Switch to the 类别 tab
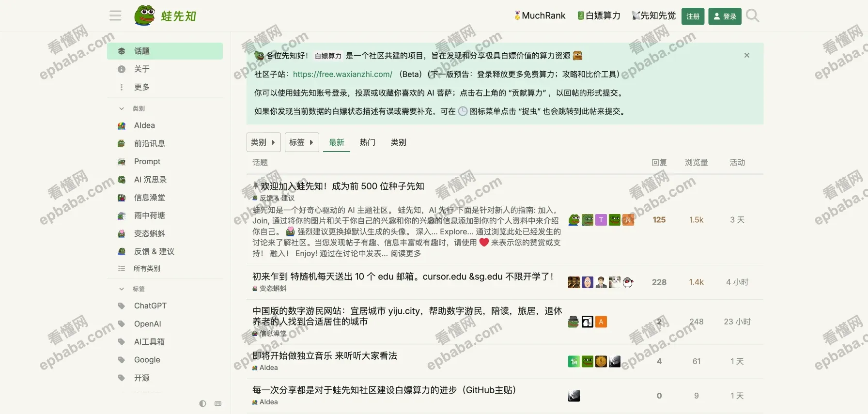The image size is (868, 414). click(399, 142)
